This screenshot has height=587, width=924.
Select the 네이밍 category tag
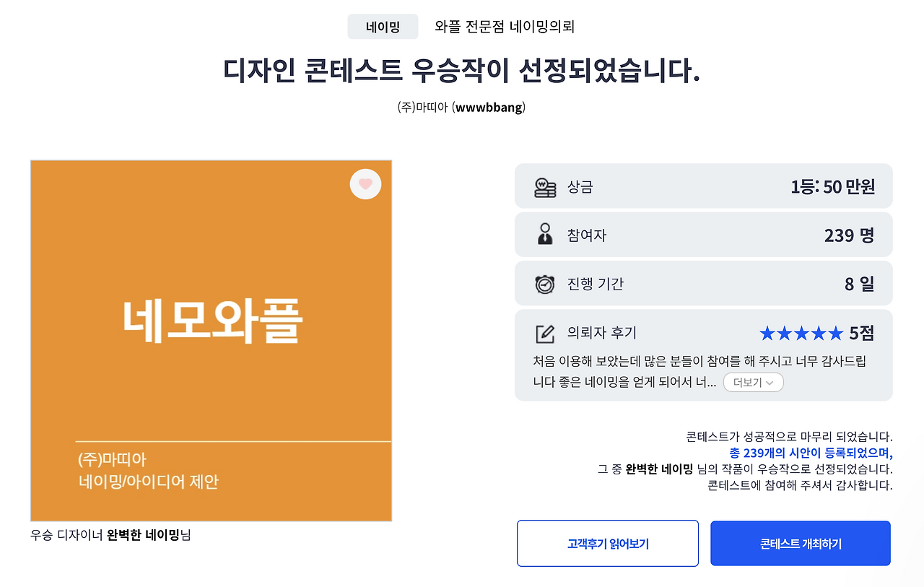(383, 26)
